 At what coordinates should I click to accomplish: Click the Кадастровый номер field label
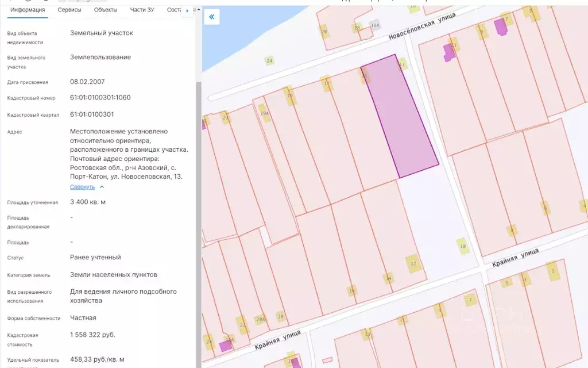[31, 98]
